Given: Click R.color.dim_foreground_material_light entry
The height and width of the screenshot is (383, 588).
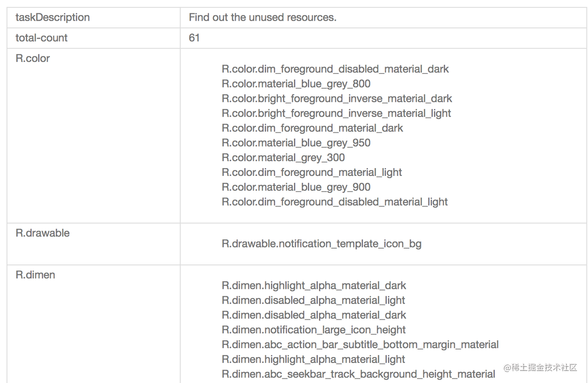Looking at the screenshot, I should (312, 172).
